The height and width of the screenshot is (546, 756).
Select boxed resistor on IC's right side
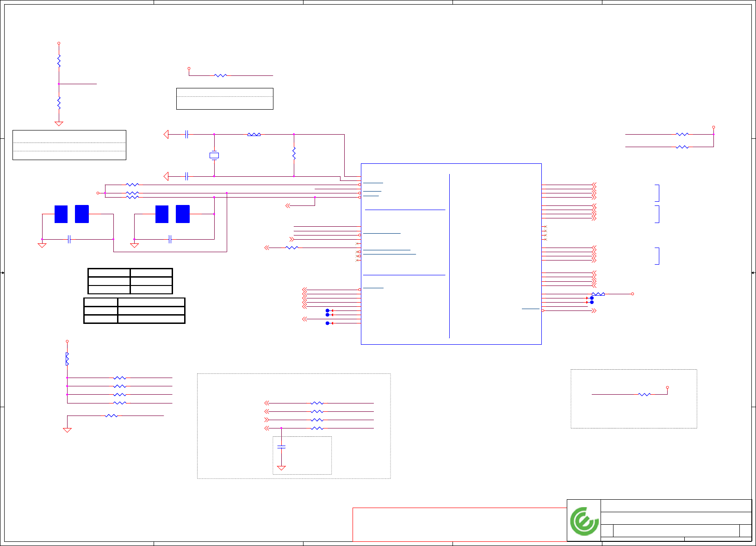(598, 294)
